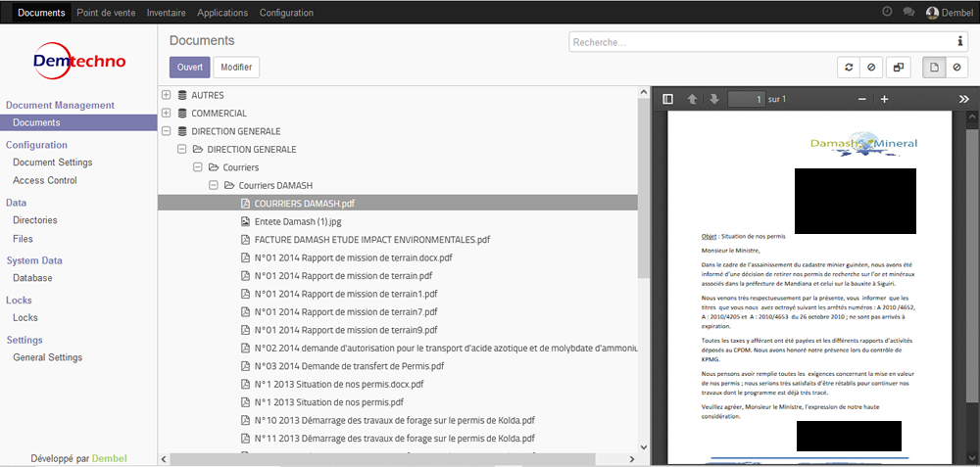
Task: Expand the COMMERCIAL directory node
Action: [166, 113]
